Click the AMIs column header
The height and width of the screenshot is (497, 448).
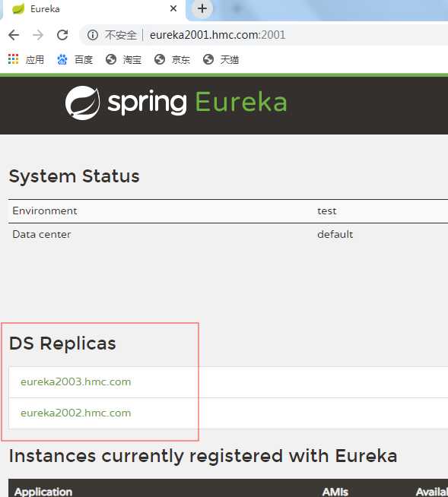pos(335,492)
